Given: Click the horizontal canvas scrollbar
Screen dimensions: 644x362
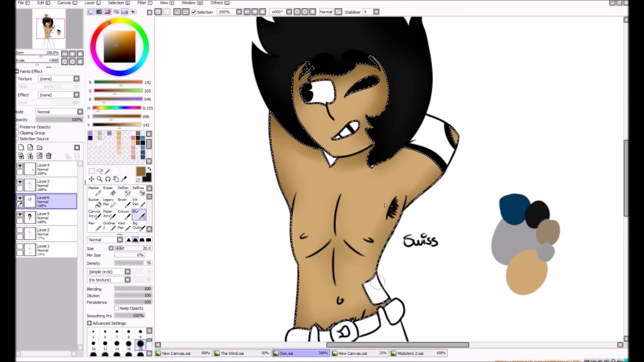Looking at the screenshot, I should pyautogui.click(x=397, y=345).
